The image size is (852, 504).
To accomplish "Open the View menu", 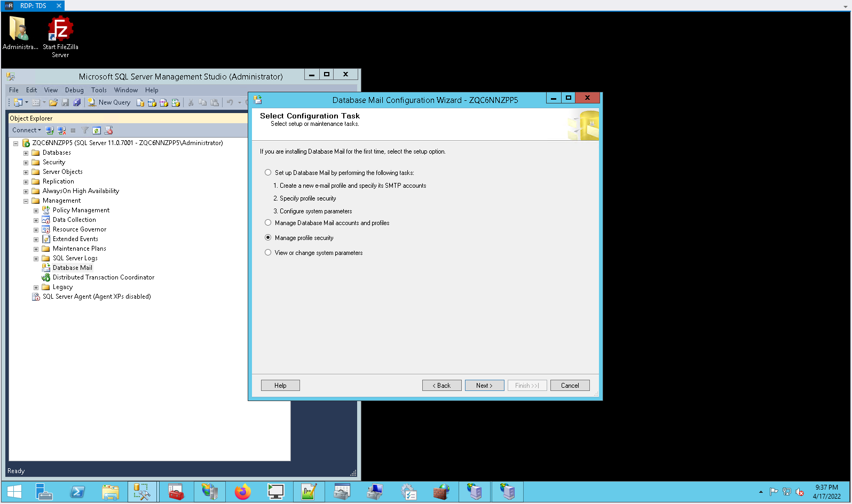I will pos(51,90).
